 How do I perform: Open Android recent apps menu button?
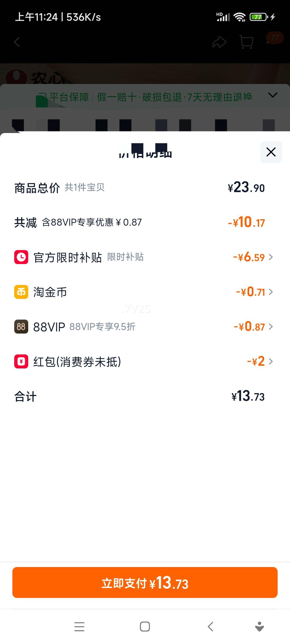coord(79,627)
